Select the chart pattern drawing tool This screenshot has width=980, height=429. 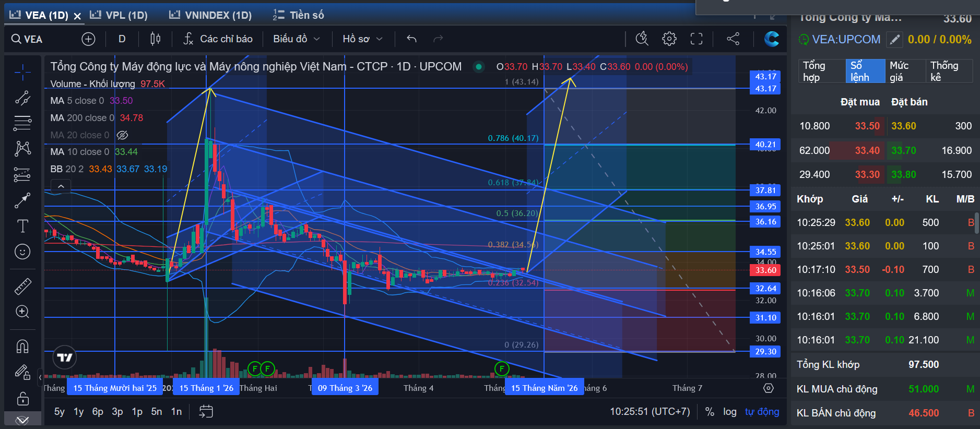(x=22, y=149)
